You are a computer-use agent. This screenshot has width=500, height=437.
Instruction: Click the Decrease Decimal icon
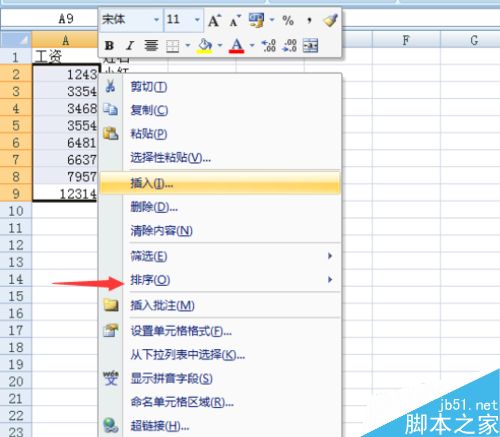pos(289,45)
